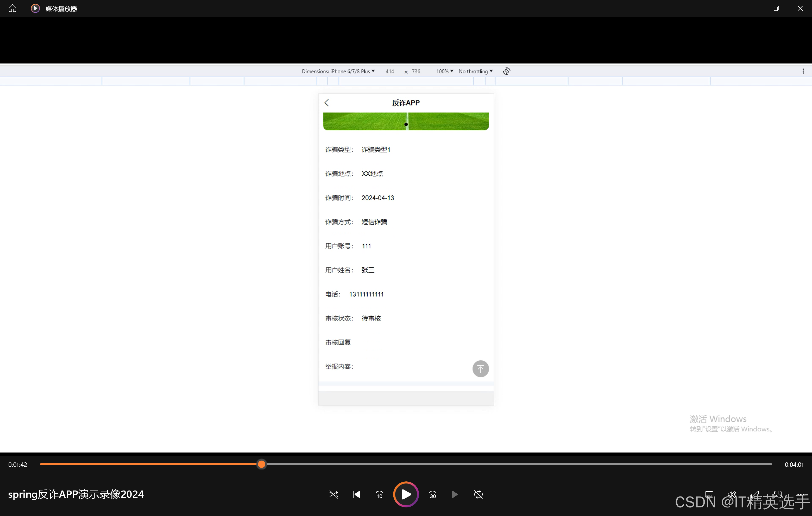Click the home icon in title bar
Viewport: 812px width, 516px height.
point(12,8)
